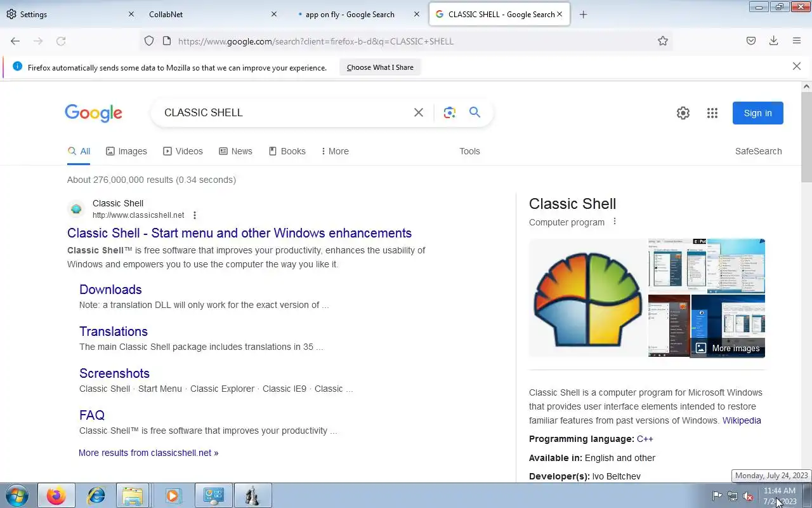Open the Wikipedia link in knowledge panel
The width and height of the screenshot is (812, 508).
click(742, 420)
